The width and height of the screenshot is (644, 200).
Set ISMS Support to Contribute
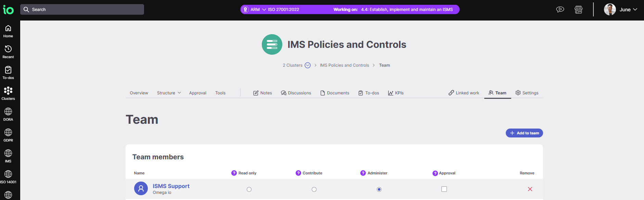pyautogui.click(x=314, y=189)
